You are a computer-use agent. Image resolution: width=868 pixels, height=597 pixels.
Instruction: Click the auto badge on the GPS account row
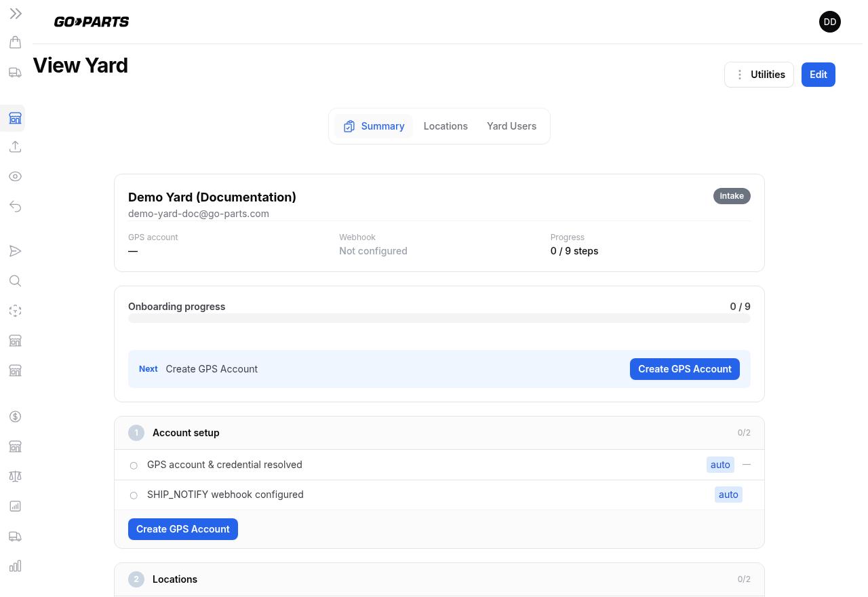(720, 465)
